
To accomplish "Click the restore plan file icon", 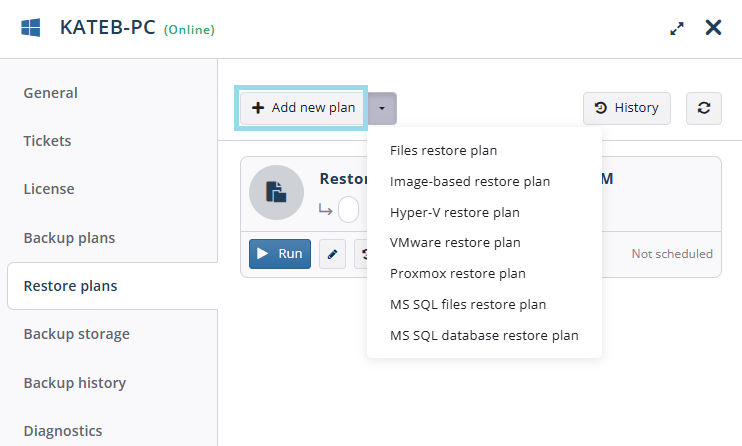I will (276, 192).
